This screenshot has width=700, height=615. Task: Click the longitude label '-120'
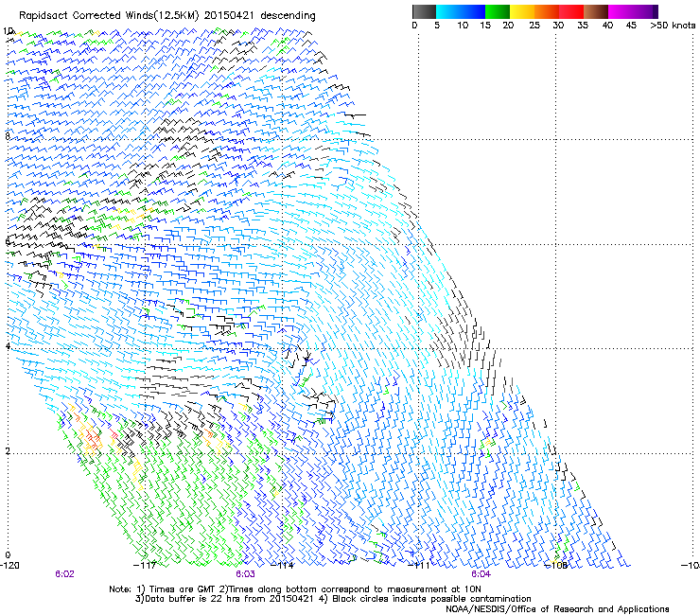tap(9, 566)
